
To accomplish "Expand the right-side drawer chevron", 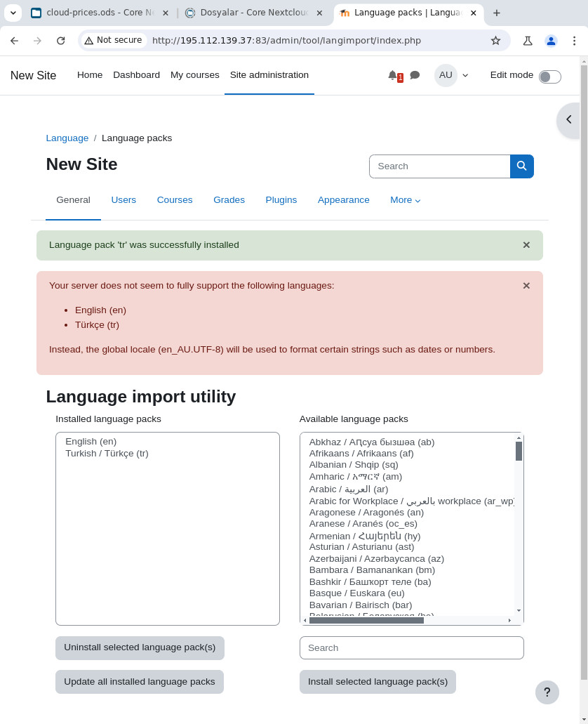I will 568,120.
